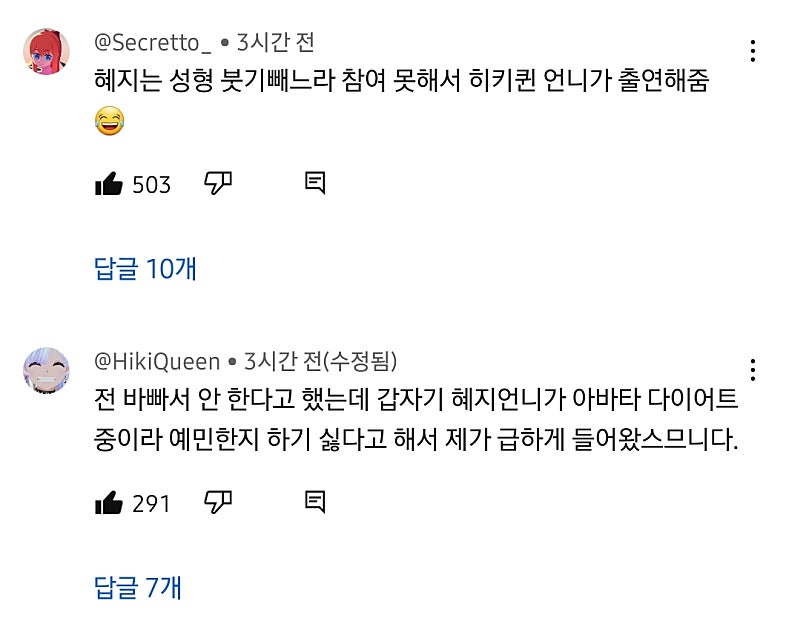Viewport: 800px width, 627px height.
Task: Click the laughing emoji in first comment
Action: pyautogui.click(x=109, y=122)
